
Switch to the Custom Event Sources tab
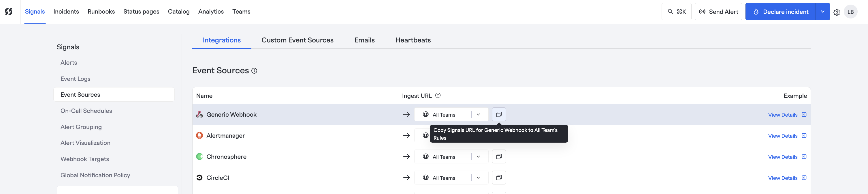297,40
